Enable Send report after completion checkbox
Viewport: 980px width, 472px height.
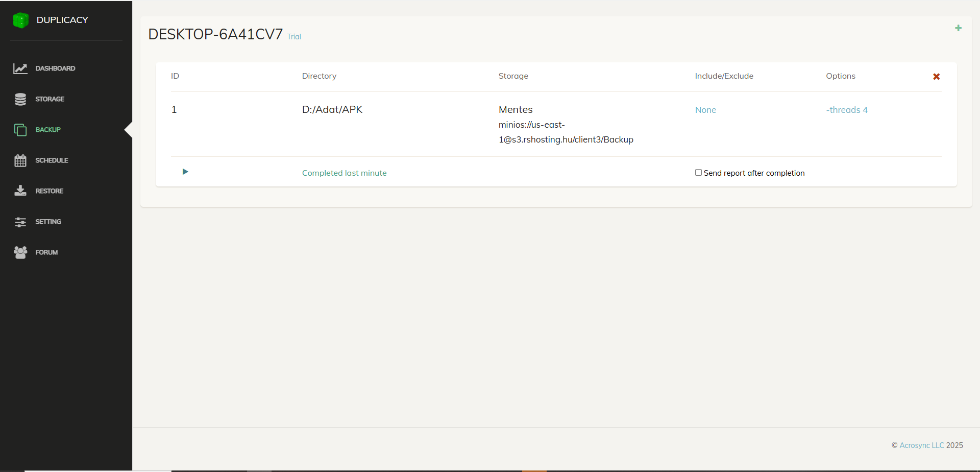coord(698,173)
